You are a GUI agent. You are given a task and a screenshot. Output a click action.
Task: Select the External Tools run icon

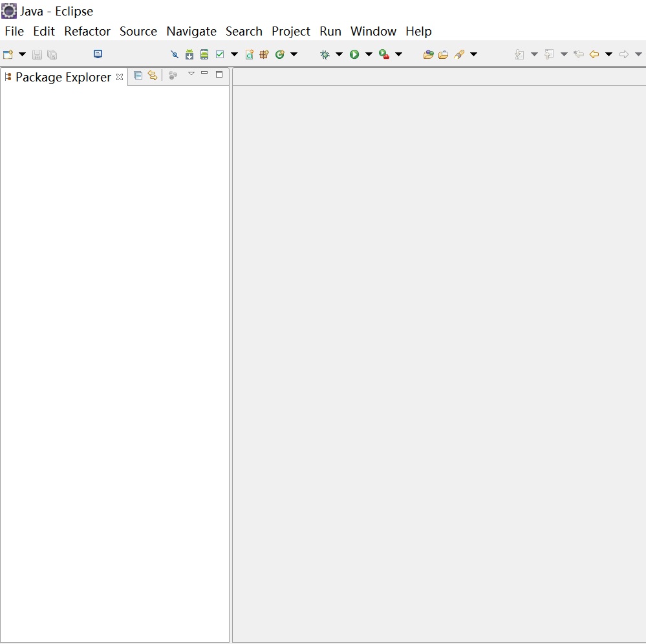387,54
